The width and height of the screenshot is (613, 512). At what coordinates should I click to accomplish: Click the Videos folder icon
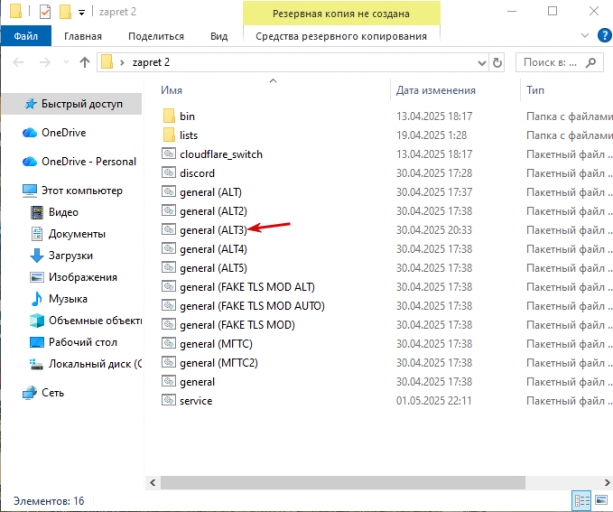37,212
